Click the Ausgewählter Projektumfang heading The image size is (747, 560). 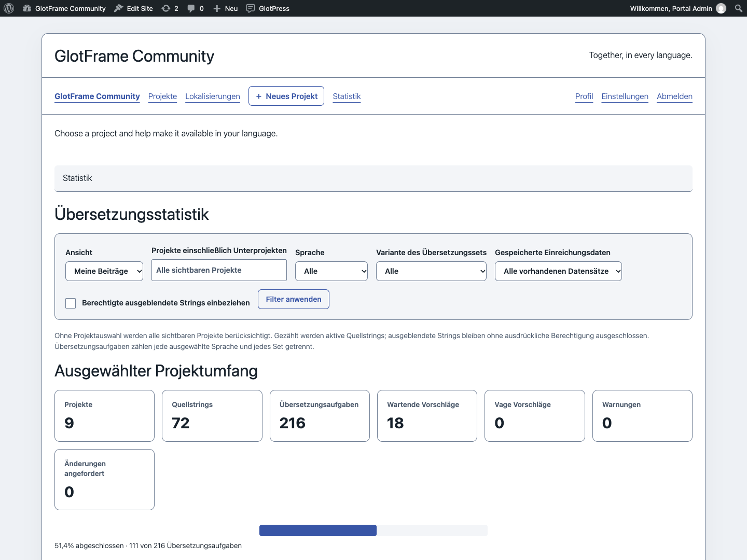click(x=156, y=371)
